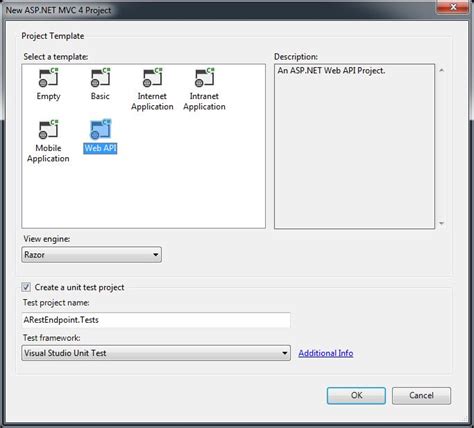Open the View engine Razor dropdown
Screen dimensions: 474x428
pos(92,255)
